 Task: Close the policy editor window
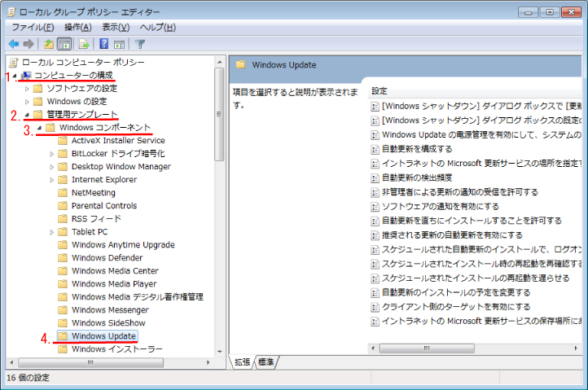click(571, 12)
